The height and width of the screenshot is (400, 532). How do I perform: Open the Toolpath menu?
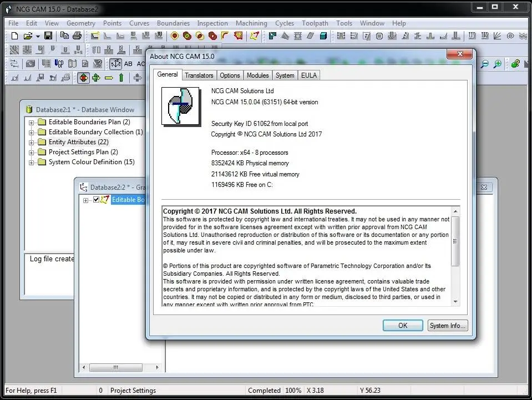coord(315,23)
